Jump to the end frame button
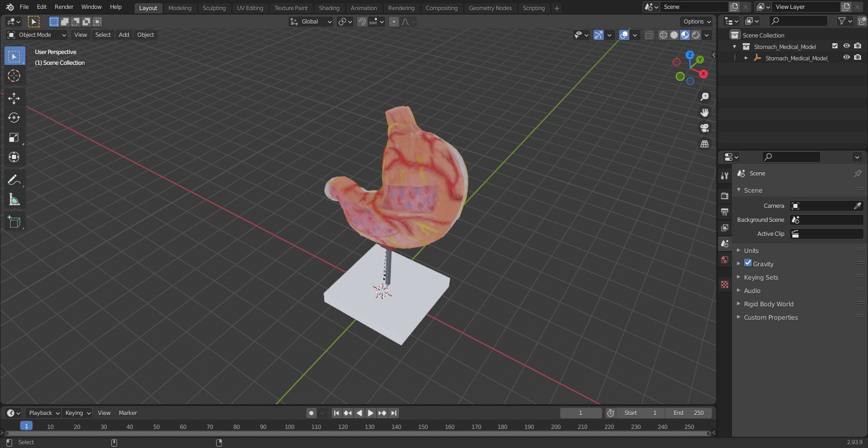The width and height of the screenshot is (868, 448). pos(393,413)
